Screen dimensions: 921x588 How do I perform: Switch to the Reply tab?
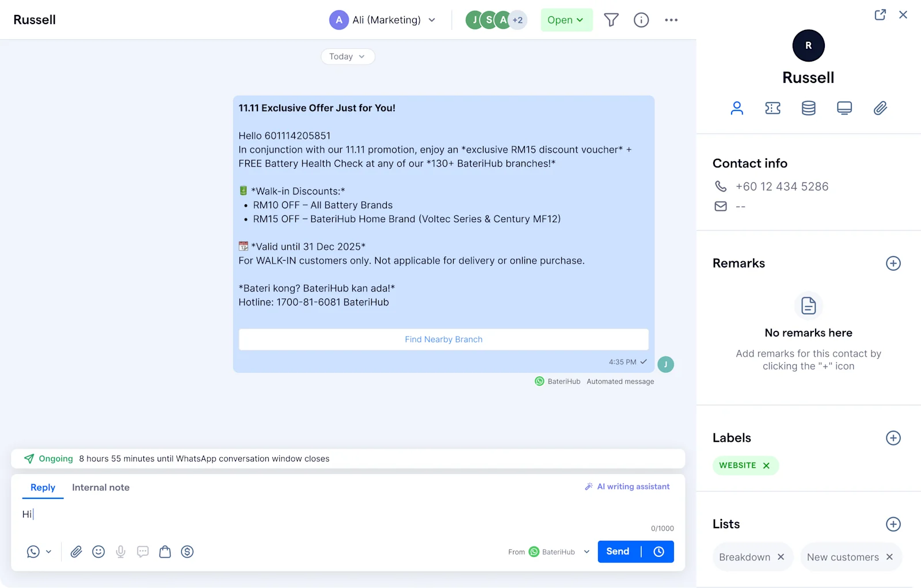tap(43, 487)
